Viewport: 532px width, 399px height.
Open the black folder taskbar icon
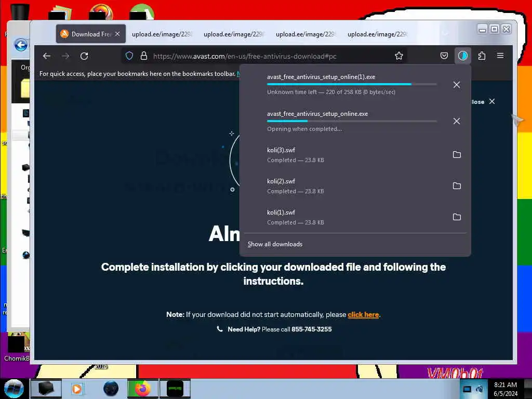click(x=46, y=389)
